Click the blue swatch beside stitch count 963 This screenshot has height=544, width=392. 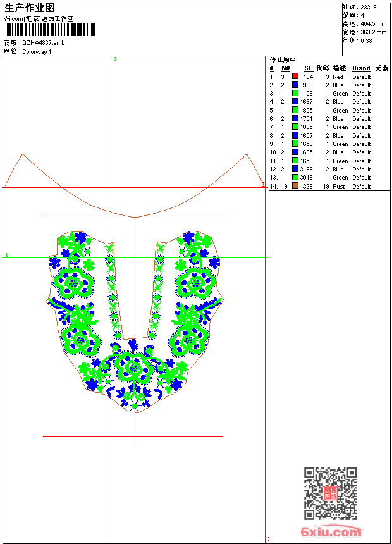pyautogui.click(x=295, y=85)
